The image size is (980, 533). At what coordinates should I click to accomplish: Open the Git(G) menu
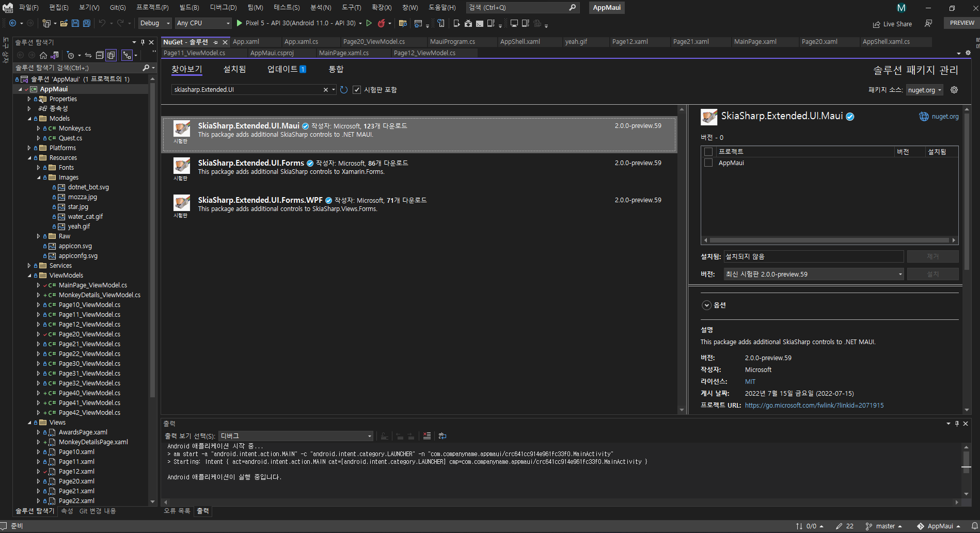[x=118, y=8]
